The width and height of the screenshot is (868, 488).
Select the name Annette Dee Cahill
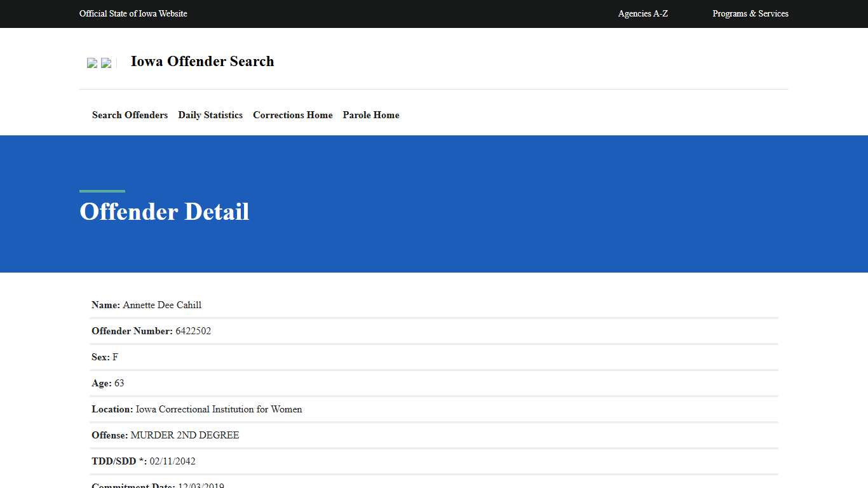click(x=162, y=305)
